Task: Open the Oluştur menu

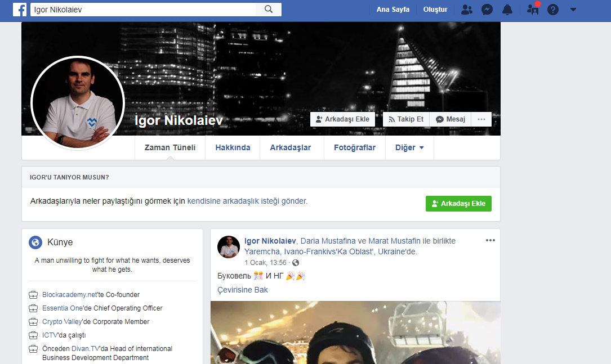Action: pos(435,10)
